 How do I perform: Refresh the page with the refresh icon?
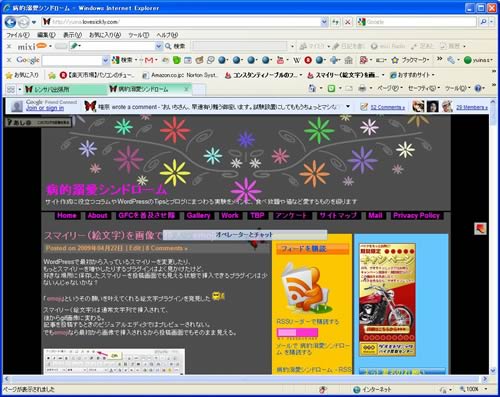[336, 22]
